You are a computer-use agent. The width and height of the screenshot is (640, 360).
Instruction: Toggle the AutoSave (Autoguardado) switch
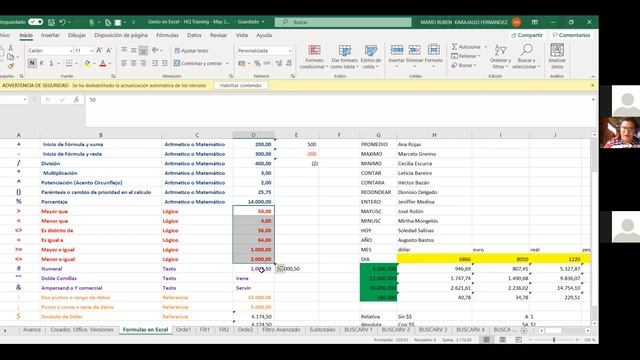point(36,22)
